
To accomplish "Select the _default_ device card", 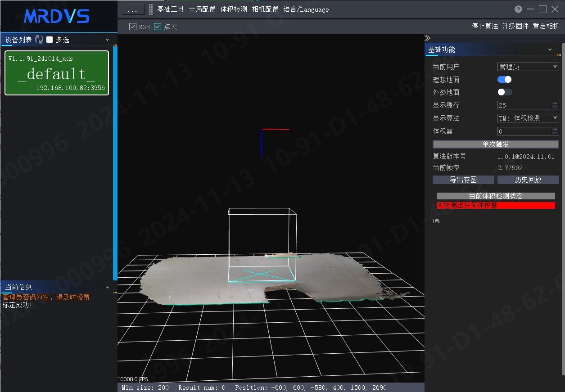I will pyautogui.click(x=57, y=73).
